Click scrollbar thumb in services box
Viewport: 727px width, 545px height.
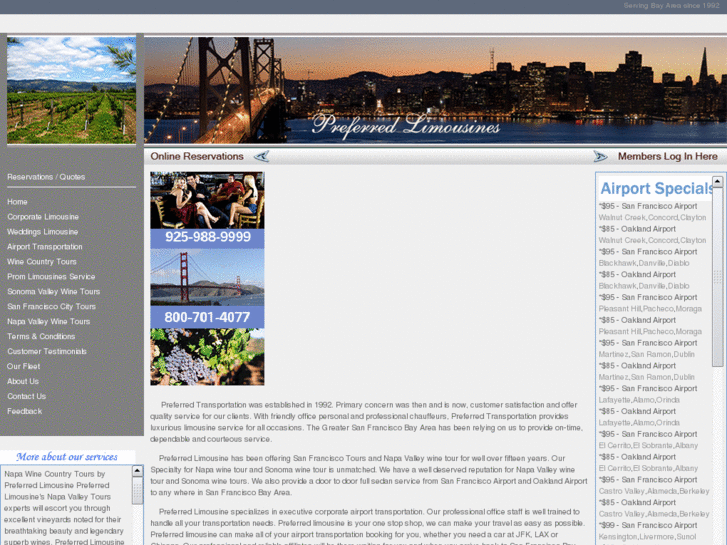point(137,490)
